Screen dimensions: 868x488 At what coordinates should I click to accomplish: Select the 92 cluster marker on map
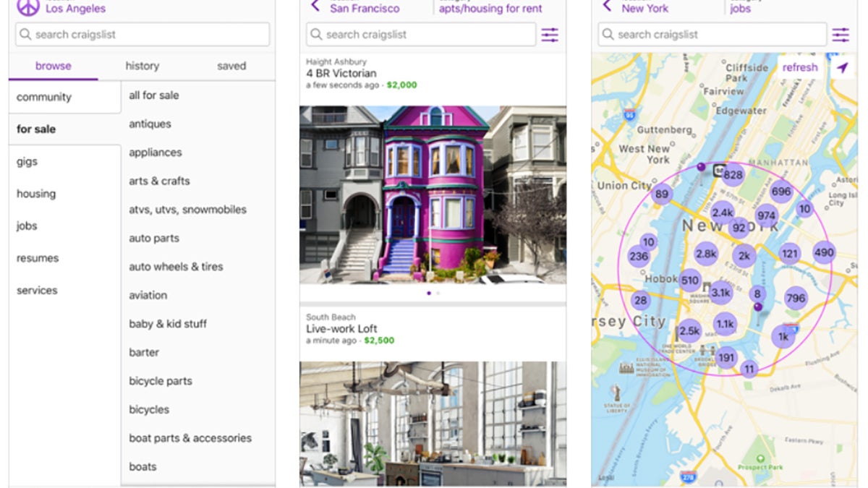click(739, 228)
